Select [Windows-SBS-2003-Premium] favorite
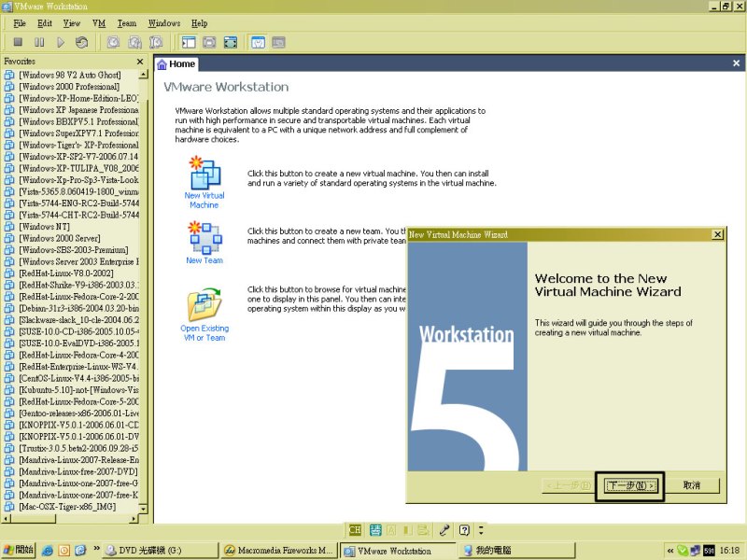Viewport: 747px width, 560px height. coord(74,250)
